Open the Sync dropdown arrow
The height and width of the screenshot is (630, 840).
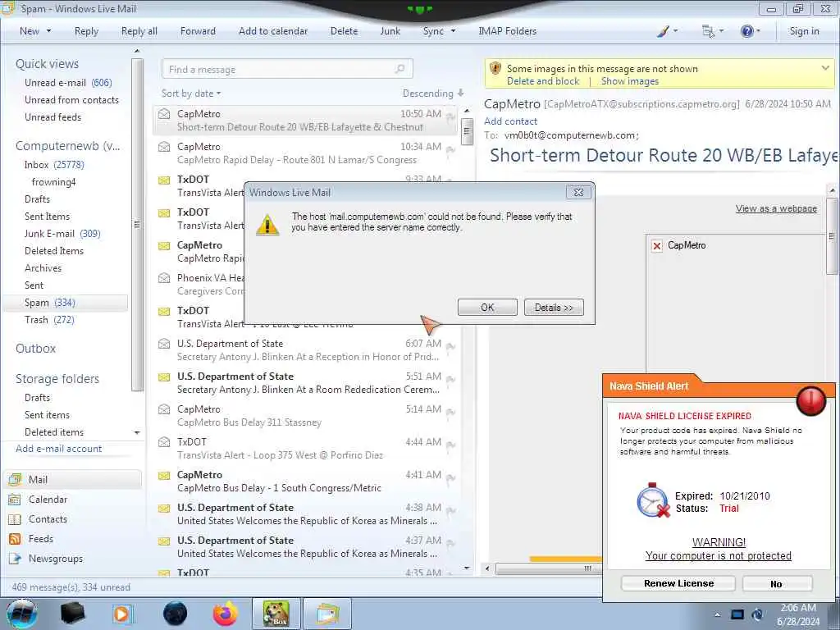pyautogui.click(x=453, y=31)
